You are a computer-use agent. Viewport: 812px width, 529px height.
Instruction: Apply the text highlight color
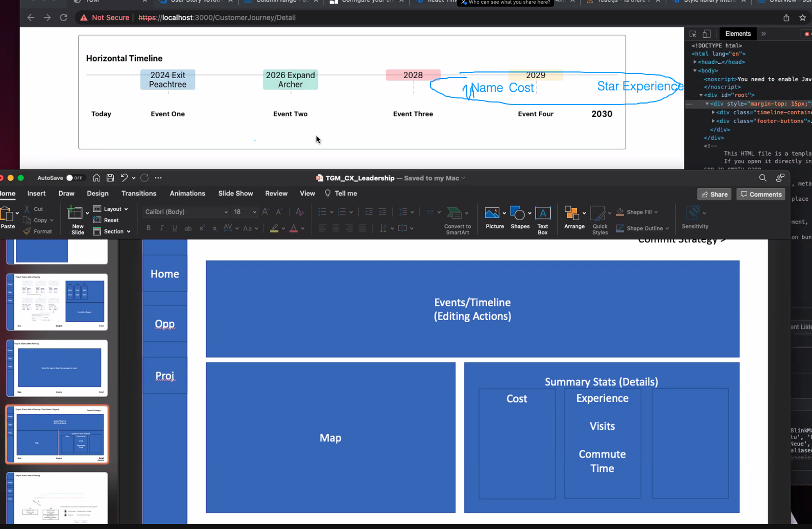[274, 228]
